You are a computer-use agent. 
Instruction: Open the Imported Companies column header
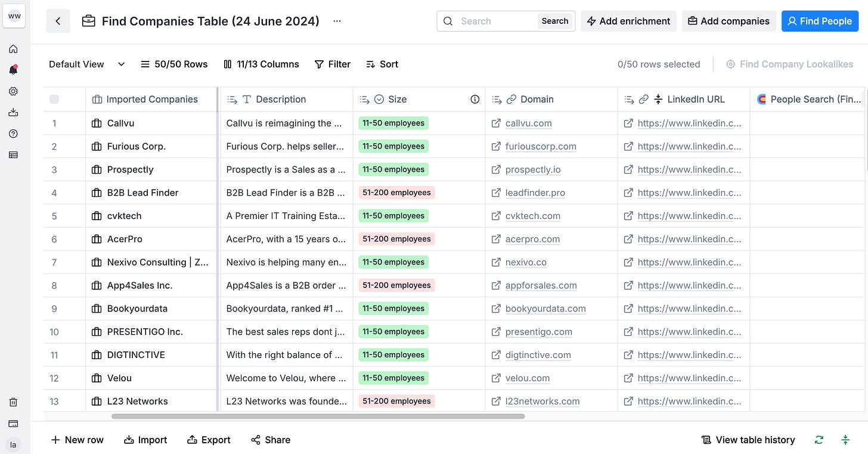[x=151, y=99]
